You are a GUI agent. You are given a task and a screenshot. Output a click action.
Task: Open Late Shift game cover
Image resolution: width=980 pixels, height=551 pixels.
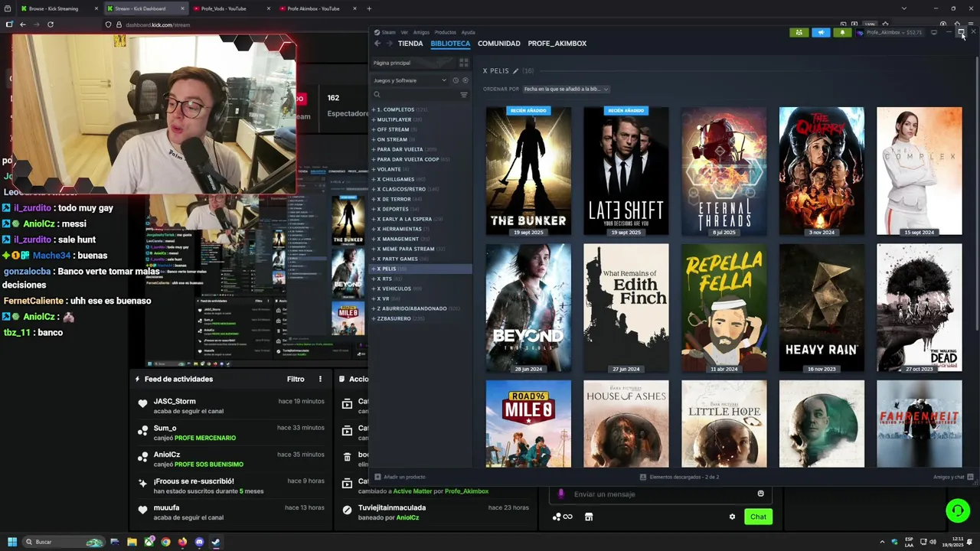pos(626,171)
